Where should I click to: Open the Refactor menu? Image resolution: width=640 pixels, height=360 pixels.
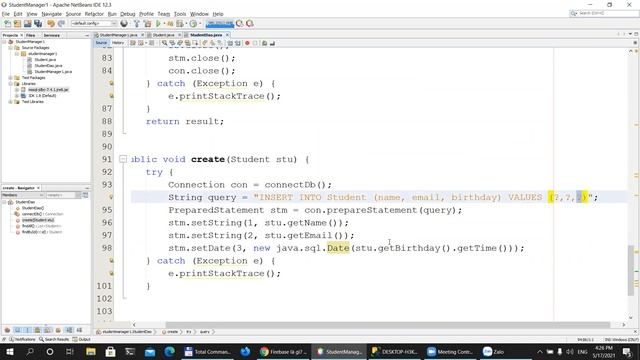[94, 14]
